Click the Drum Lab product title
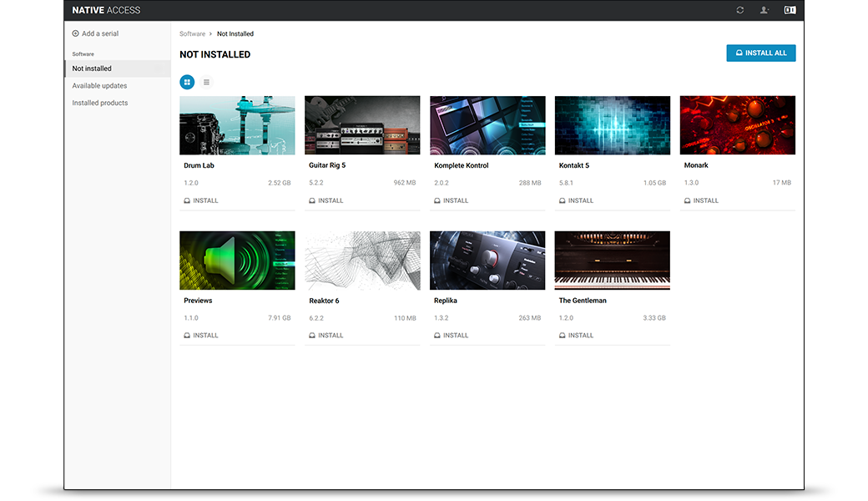868x501 pixels. click(x=199, y=165)
